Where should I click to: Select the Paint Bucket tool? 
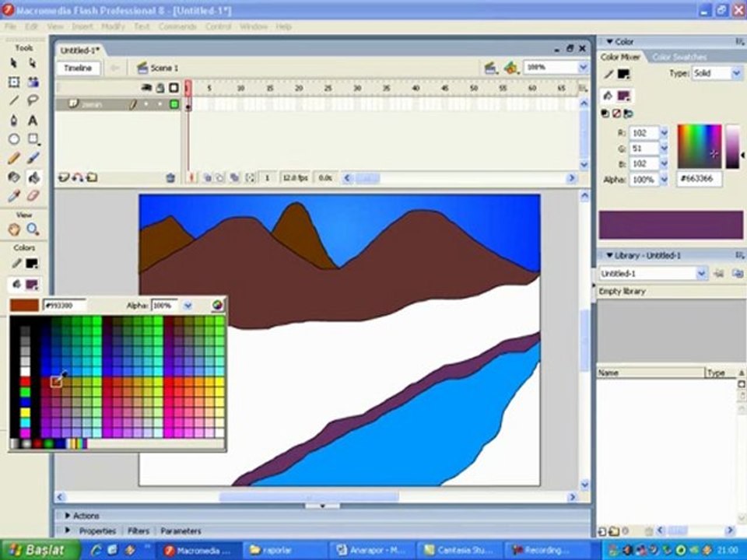[33, 177]
